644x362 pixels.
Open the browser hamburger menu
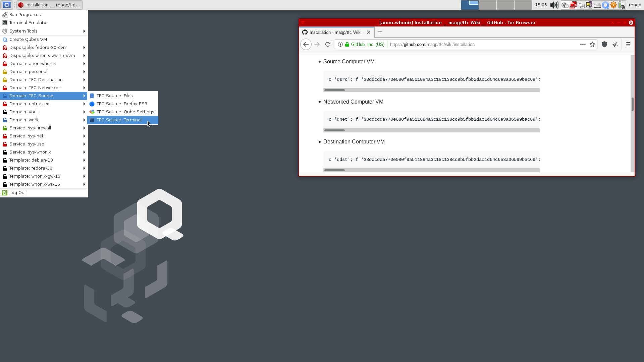pyautogui.click(x=628, y=44)
